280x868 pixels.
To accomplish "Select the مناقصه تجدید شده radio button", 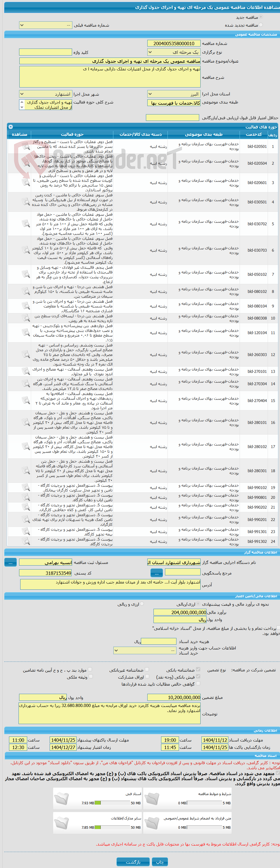I will tap(261, 25).
